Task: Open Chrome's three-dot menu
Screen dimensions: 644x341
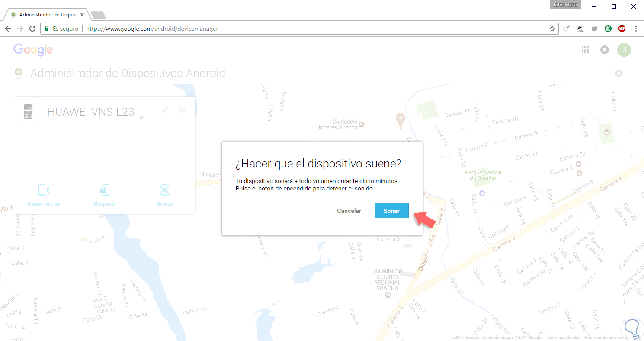Action: tap(636, 29)
